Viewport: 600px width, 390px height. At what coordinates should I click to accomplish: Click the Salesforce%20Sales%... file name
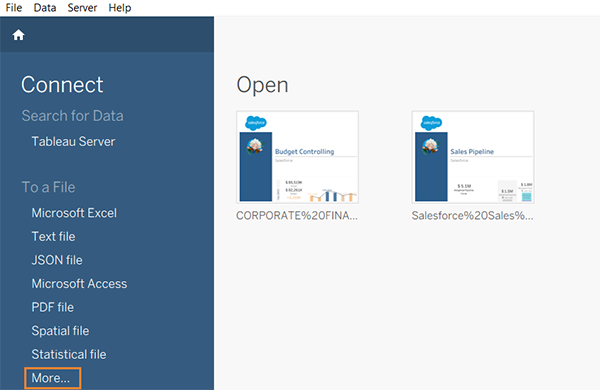[472, 216]
